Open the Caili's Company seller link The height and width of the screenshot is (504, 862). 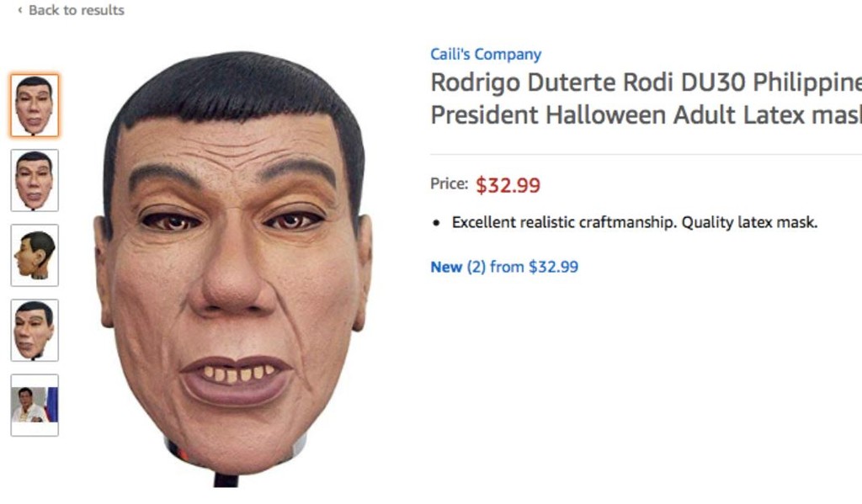coord(486,55)
